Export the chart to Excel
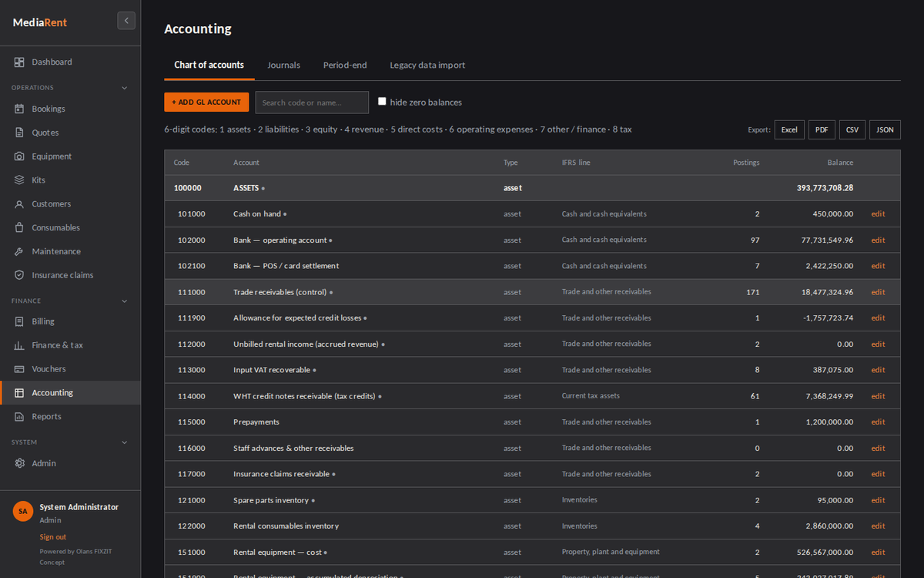This screenshot has height=578, width=924. coord(789,129)
